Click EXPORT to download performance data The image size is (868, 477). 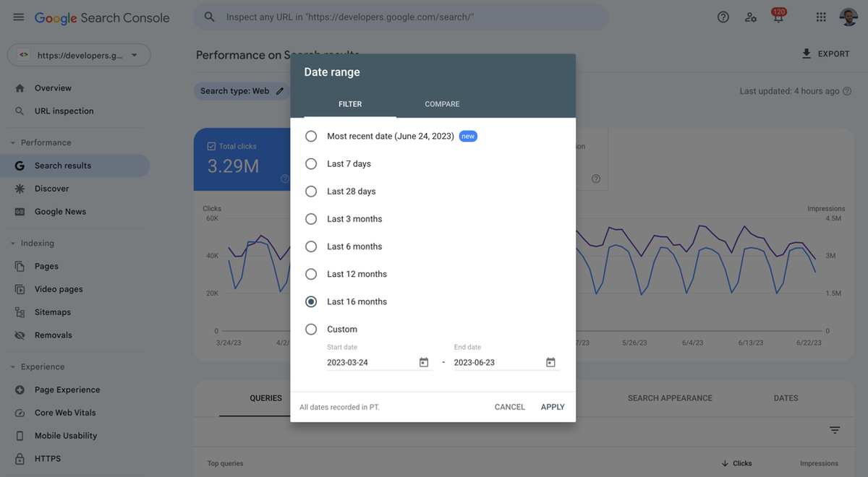pyautogui.click(x=825, y=53)
